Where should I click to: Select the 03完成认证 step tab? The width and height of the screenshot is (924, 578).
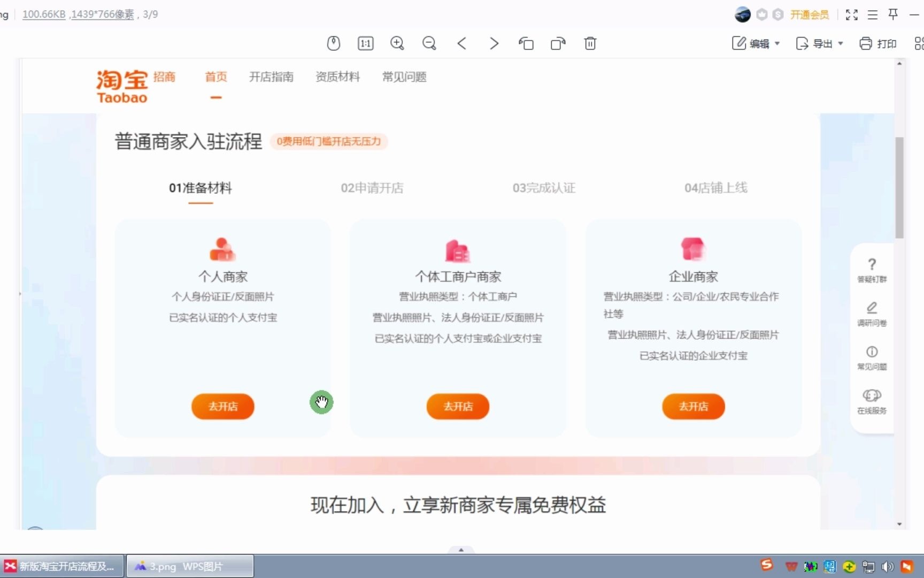coord(544,188)
